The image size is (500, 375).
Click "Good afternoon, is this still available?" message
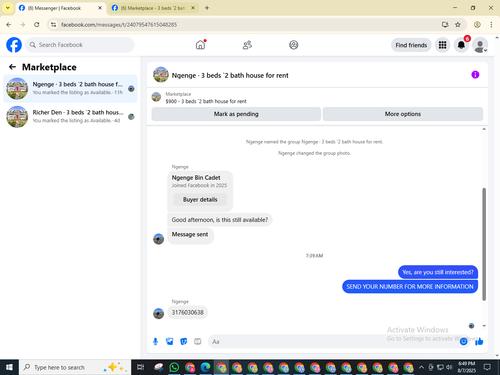(220, 220)
